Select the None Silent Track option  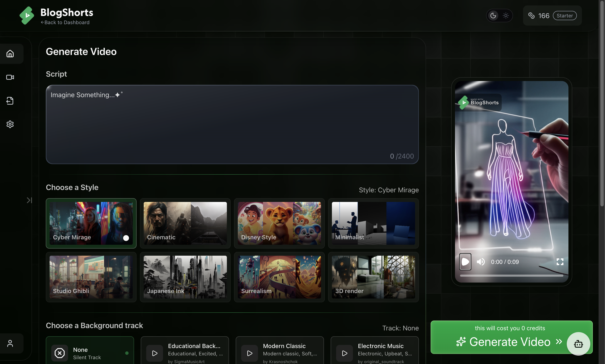(x=90, y=350)
